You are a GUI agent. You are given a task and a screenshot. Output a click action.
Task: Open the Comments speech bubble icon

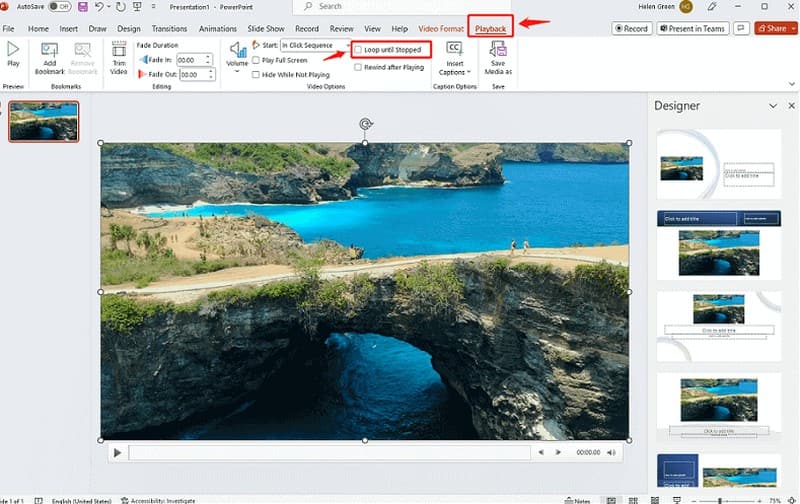pyautogui.click(x=741, y=28)
